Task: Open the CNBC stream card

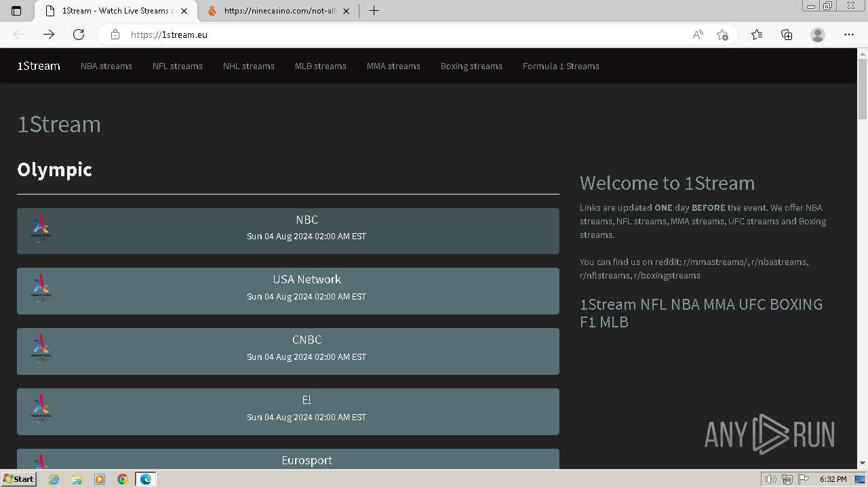Action: [x=288, y=351]
